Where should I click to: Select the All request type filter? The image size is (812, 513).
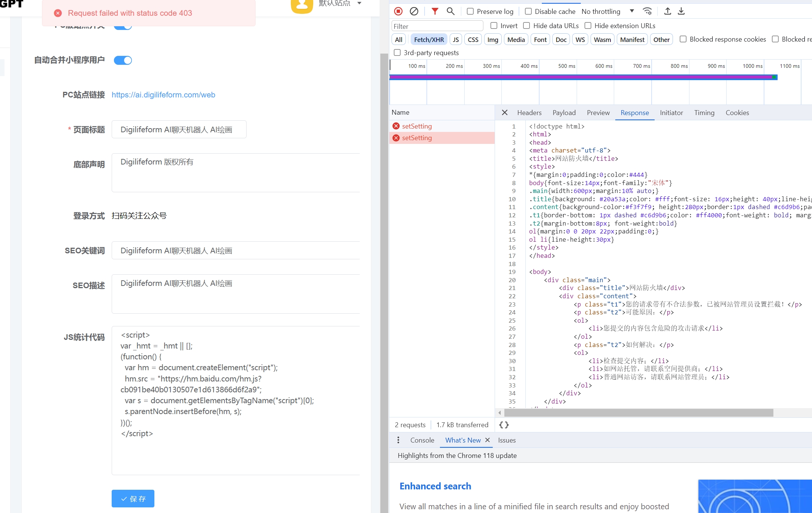point(399,39)
